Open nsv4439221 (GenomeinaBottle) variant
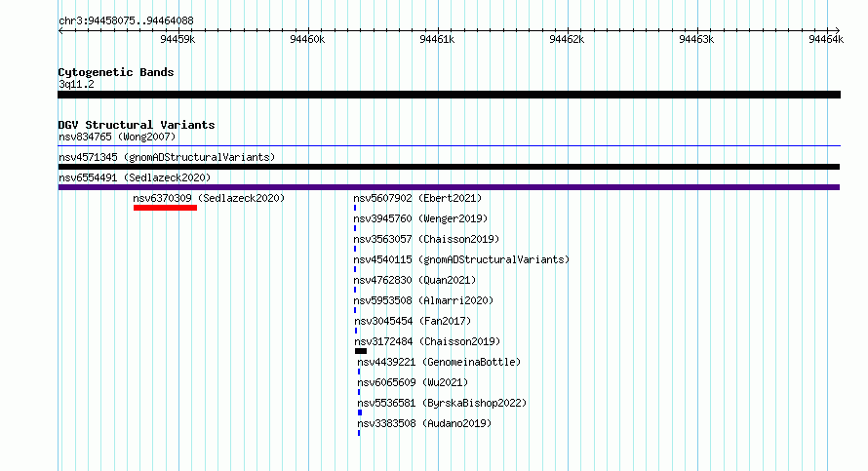The image size is (868, 471). 439,362
